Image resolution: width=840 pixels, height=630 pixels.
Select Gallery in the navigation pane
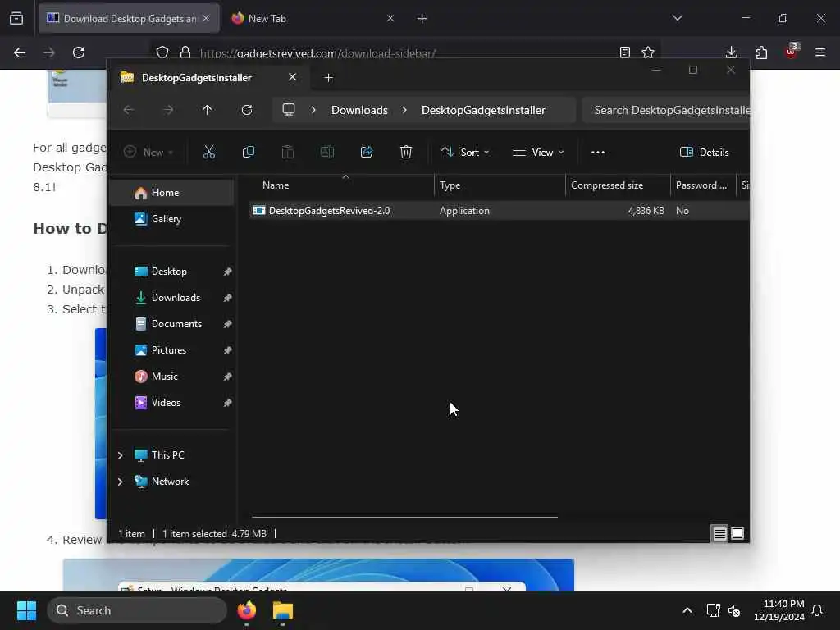pos(171,218)
